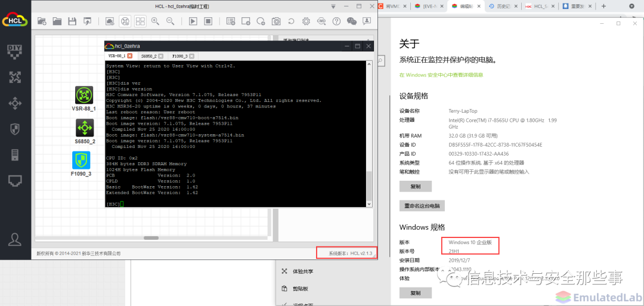Stop all devices with stop icon
Viewport: 644px width, 306px height.
coord(208,21)
